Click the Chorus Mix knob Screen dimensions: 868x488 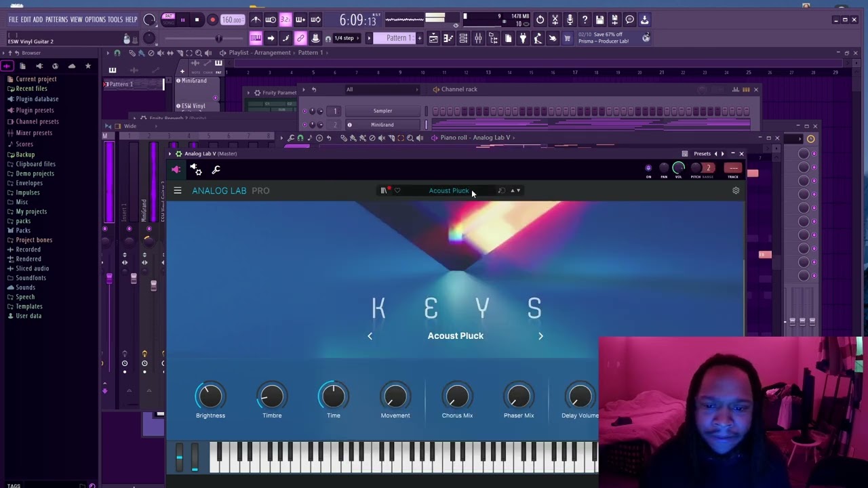pos(457,396)
